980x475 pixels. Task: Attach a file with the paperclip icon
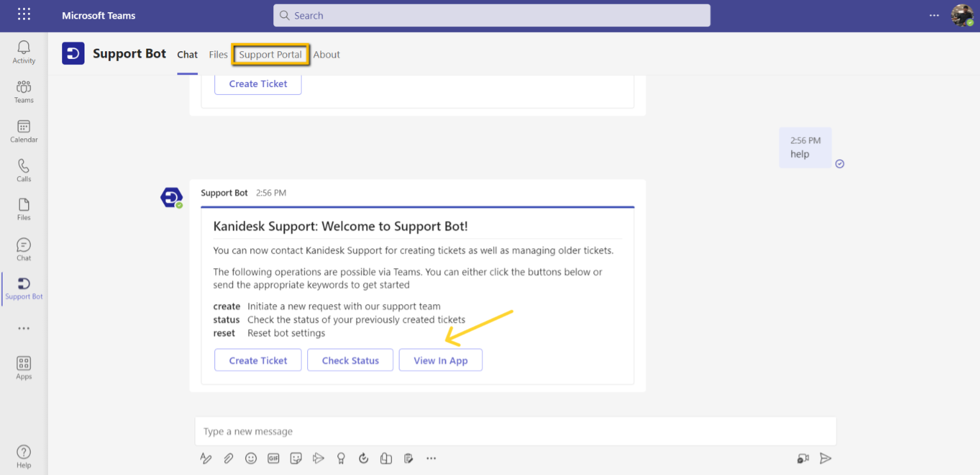coord(229,458)
